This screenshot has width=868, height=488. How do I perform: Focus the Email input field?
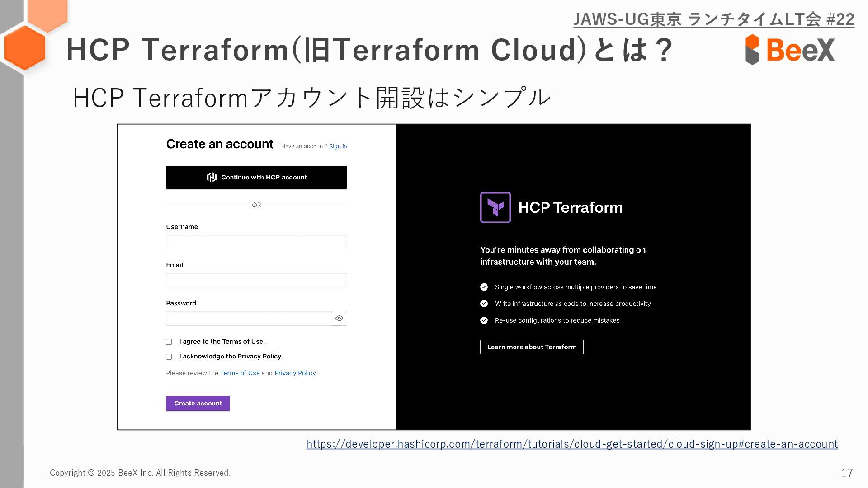pos(256,280)
